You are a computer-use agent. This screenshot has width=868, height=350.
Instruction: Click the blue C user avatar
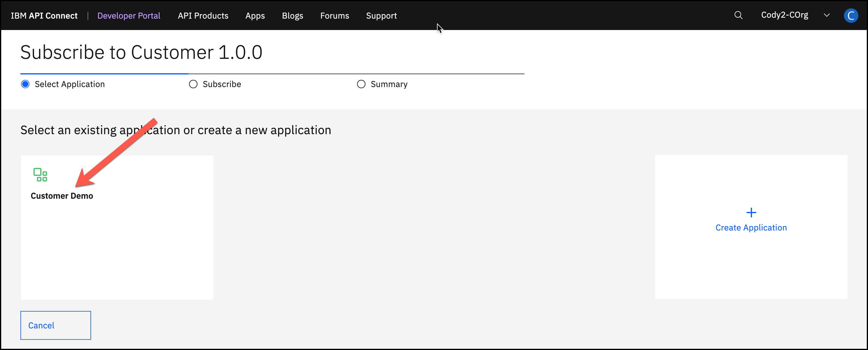pyautogui.click(x=850, y=16)
